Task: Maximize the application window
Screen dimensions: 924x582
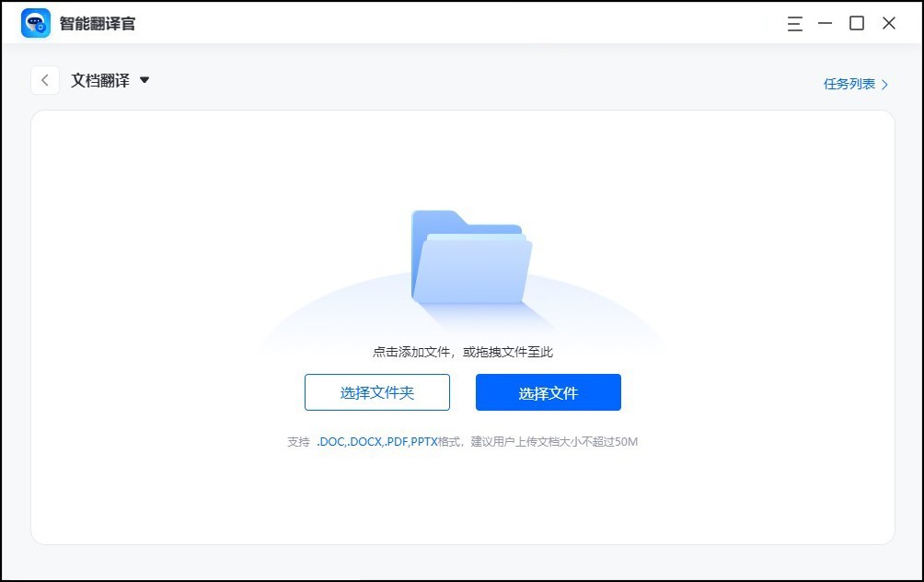Action: coord(857,23)
